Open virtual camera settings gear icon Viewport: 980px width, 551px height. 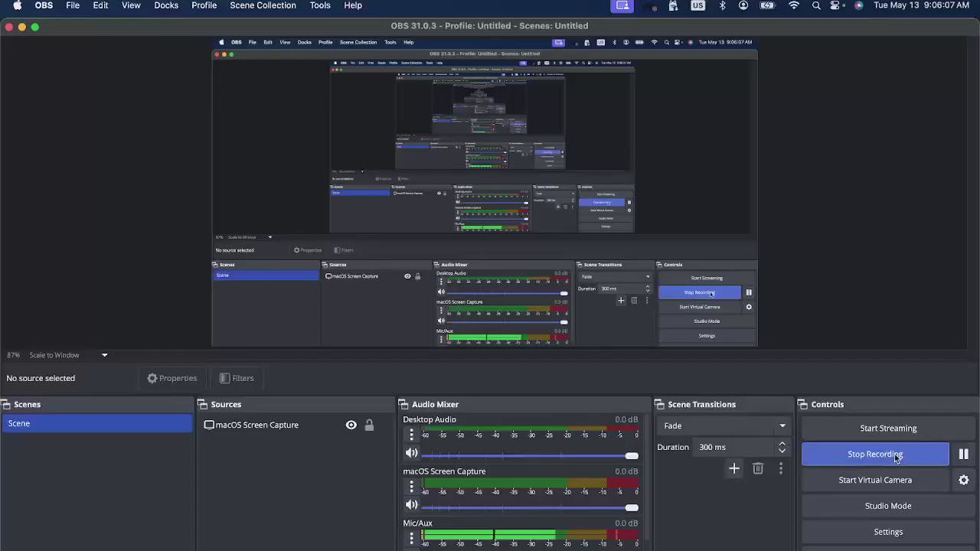coord(963,480)
